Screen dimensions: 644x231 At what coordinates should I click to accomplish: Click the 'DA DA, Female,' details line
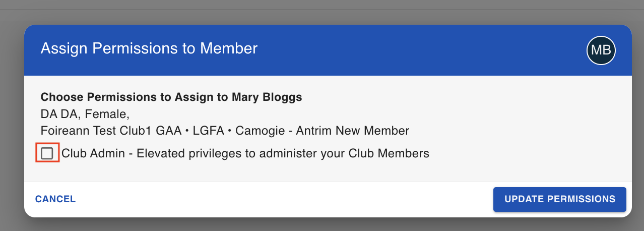point(85,114)
